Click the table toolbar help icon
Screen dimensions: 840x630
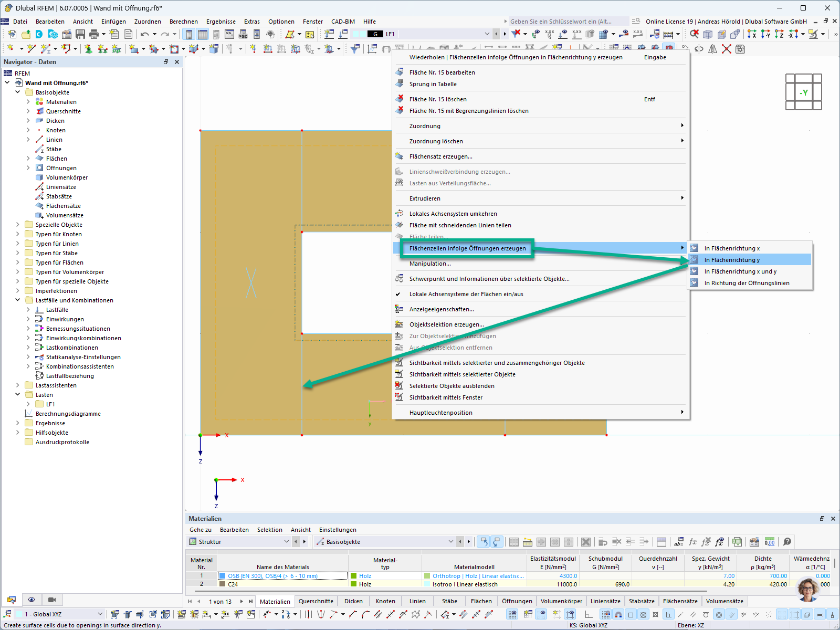pos(787,542)
